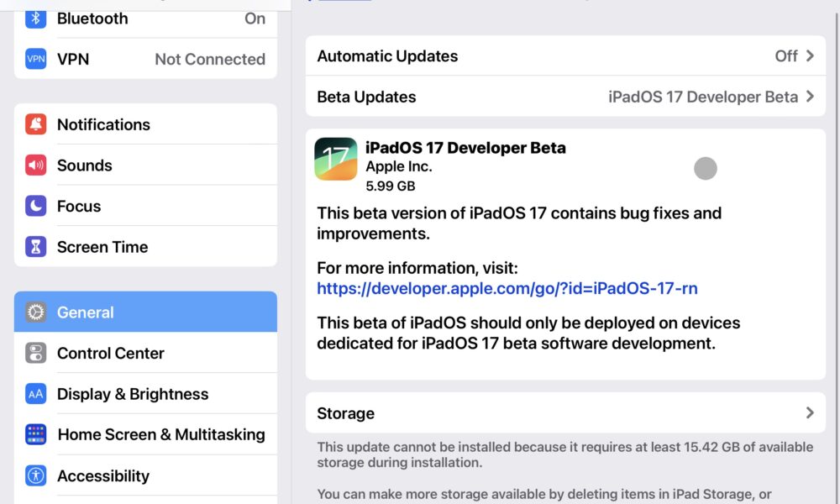Open Storage settings row
The image size is (840, 504).
[565, 413]
